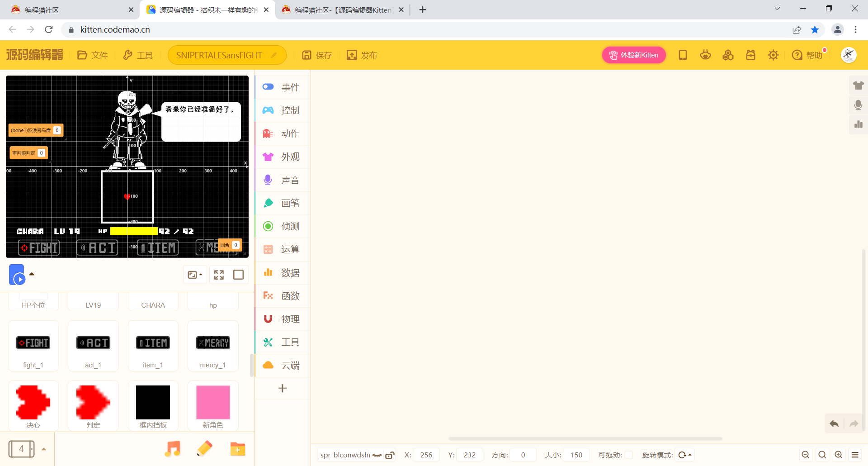Open the 函数 (Functions) block category

click(x=283, y=296)
